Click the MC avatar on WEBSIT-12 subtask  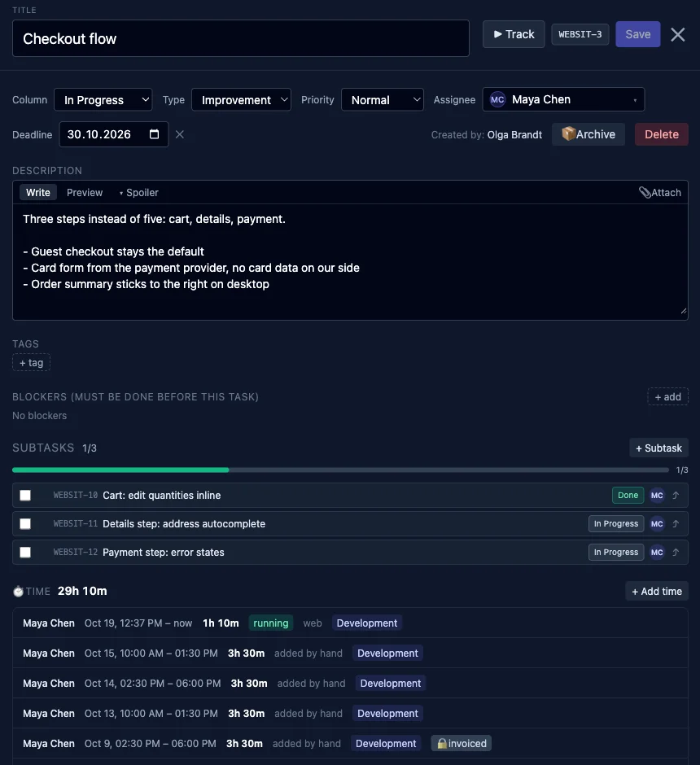coord(657,553)
